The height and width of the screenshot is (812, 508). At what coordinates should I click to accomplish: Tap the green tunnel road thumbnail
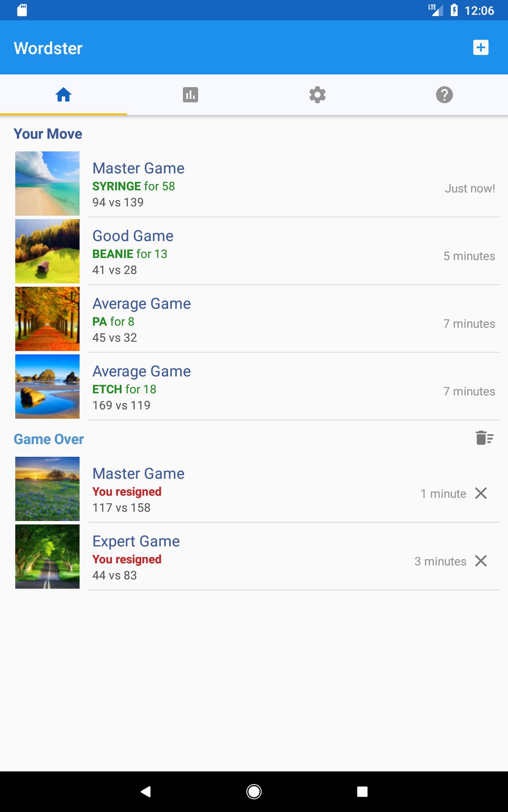(x=47, y=557)
